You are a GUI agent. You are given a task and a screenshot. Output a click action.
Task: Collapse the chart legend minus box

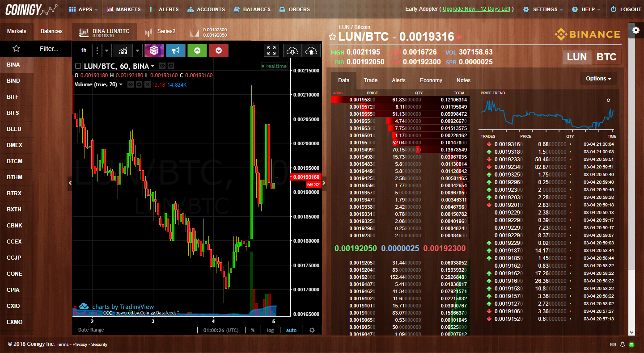click(x=78, y=66)
